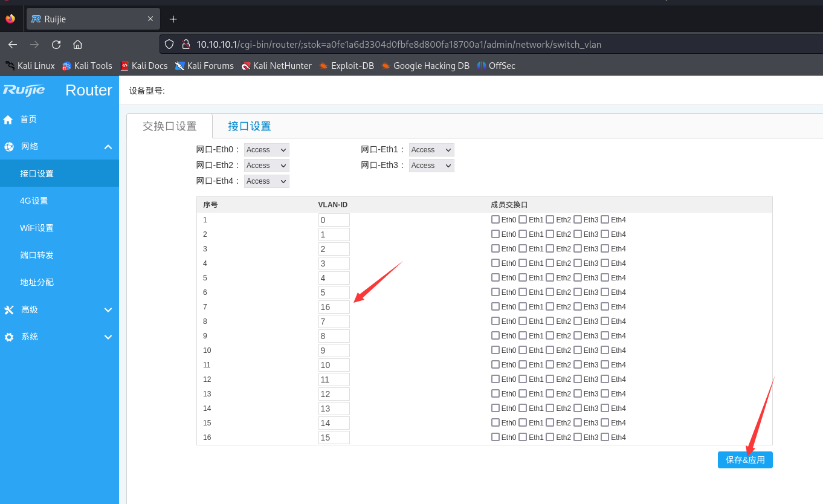Open the Kali Forums bookmark
This screenshot has height=504, width=823.
[x=204, y=65]
